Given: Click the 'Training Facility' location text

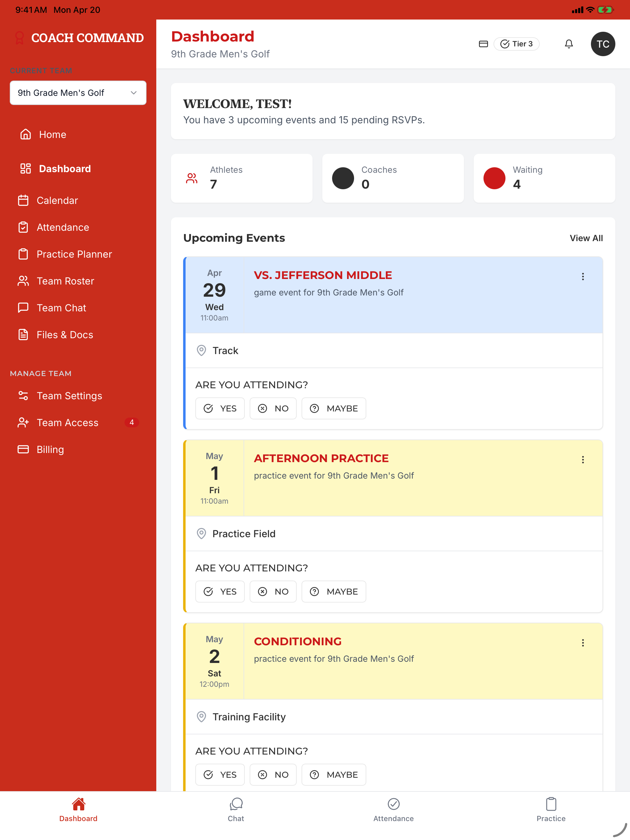Looking at the screenshot, I should point(249,717).
